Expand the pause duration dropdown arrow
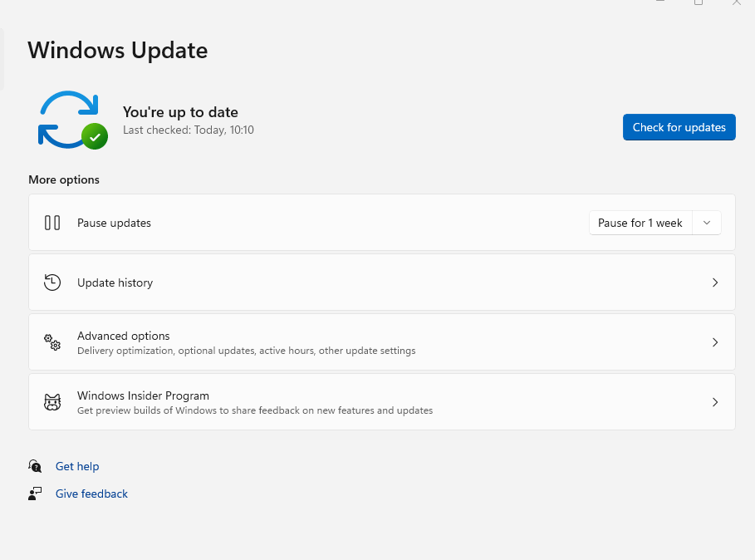This screenshot has height=560, width=755. (x=707, y=223)
